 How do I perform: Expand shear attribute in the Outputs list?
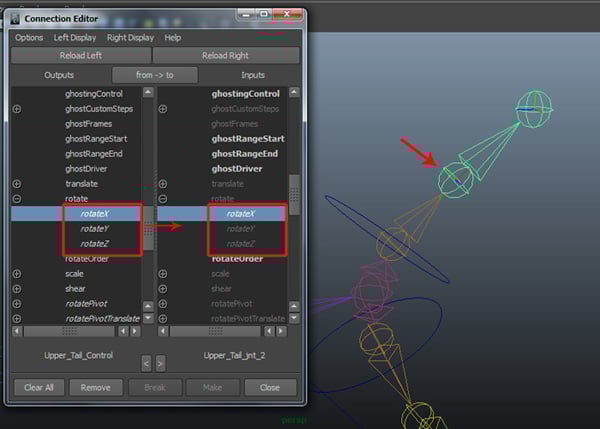(x=17, y=289)
